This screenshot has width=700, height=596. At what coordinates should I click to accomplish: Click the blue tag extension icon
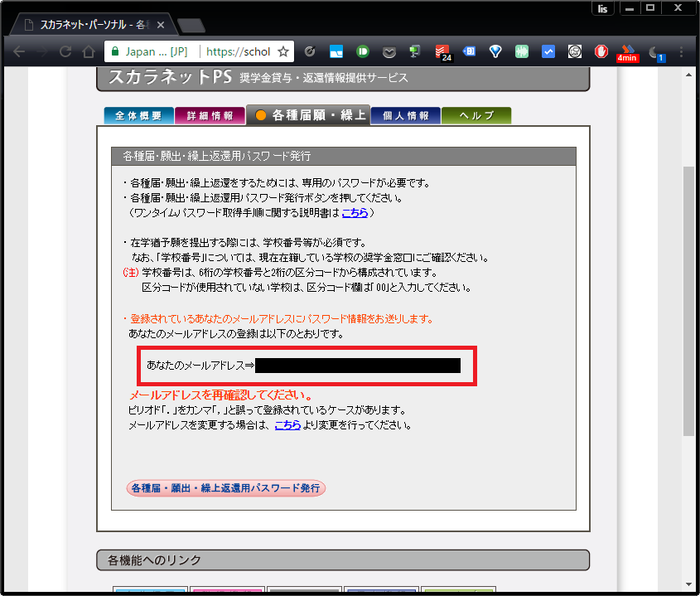click(469, 51)
